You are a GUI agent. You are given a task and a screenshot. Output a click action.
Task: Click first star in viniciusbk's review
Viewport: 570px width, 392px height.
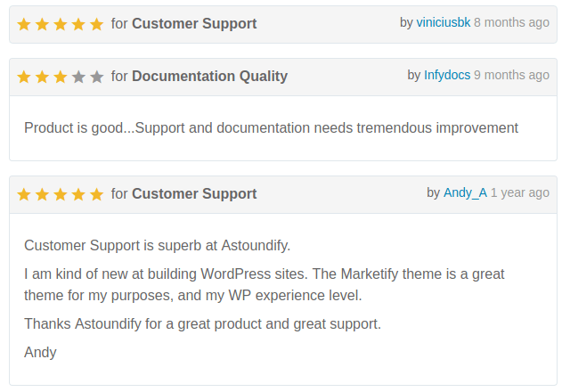point(24,24)
